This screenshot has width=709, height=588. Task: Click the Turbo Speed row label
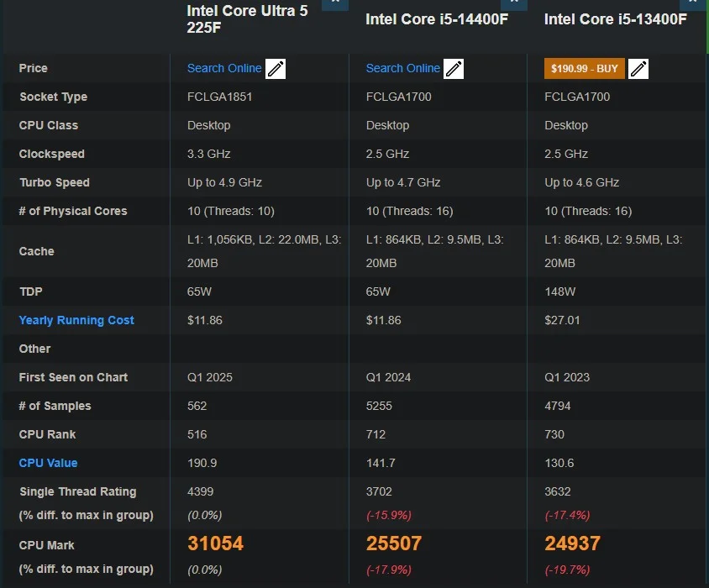pos(55,182)
